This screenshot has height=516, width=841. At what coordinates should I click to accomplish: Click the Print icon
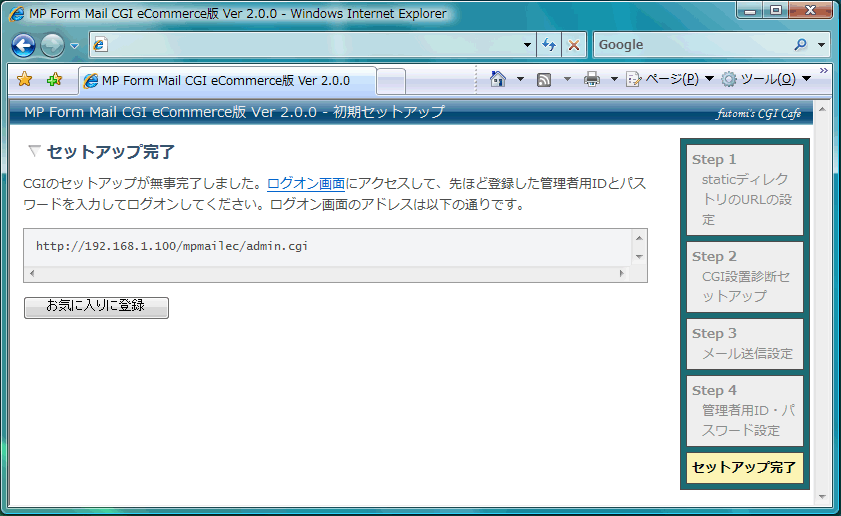592,79
